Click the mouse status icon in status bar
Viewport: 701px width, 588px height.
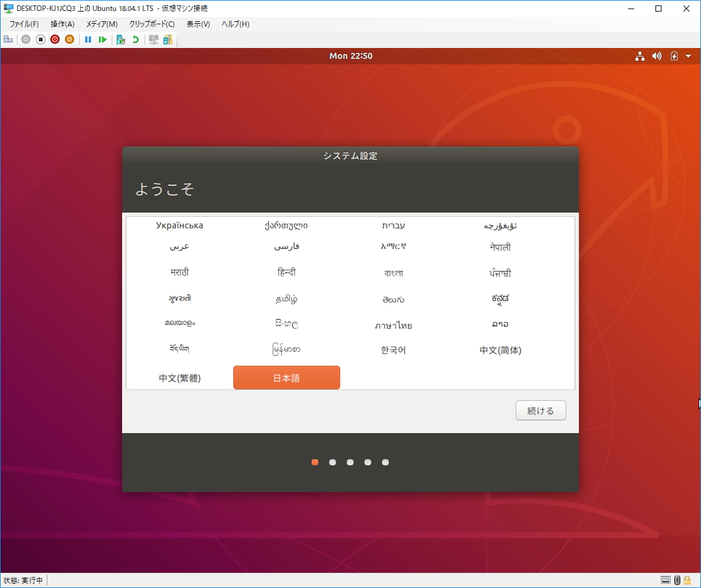(x=677, y=580)
